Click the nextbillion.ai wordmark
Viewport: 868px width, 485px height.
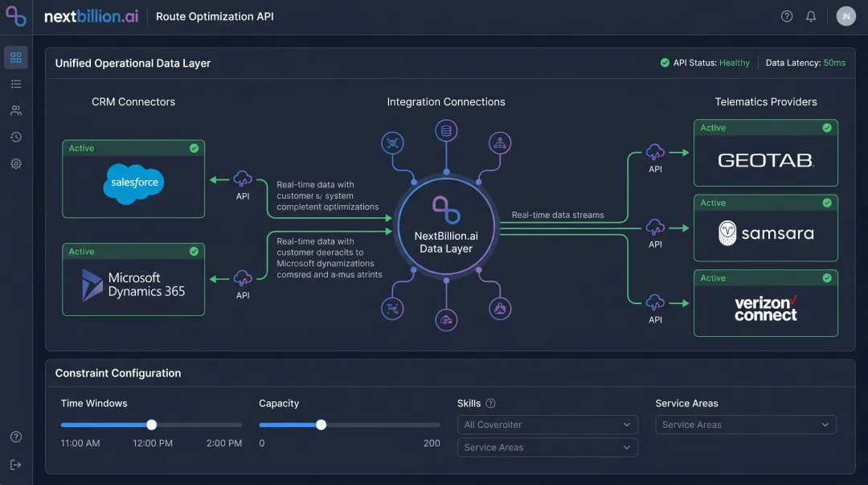pyautogui.click(x=92, y=16)
